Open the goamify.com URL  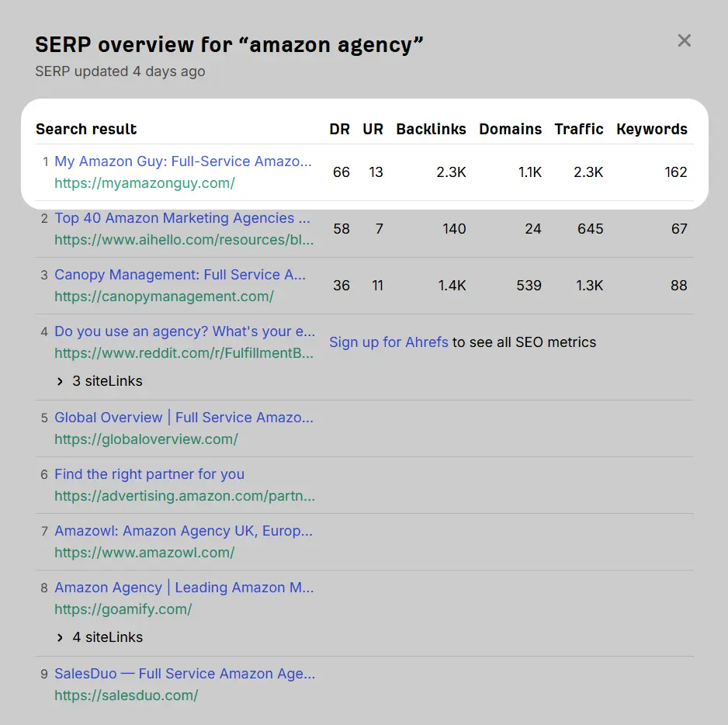(123, 609)
